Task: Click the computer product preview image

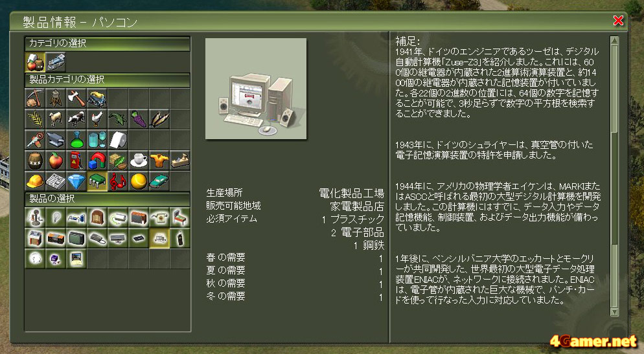Action: point(256,89)
